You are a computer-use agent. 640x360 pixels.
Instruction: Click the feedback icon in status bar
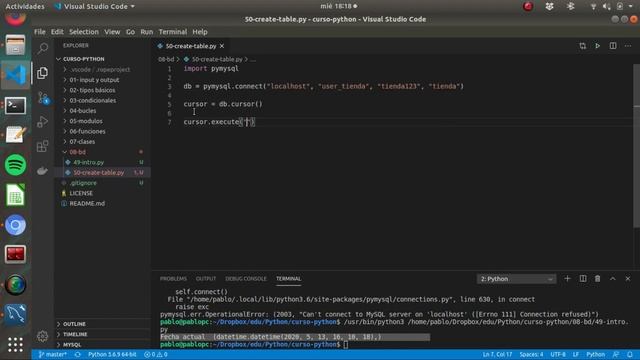tap(616, 354)
